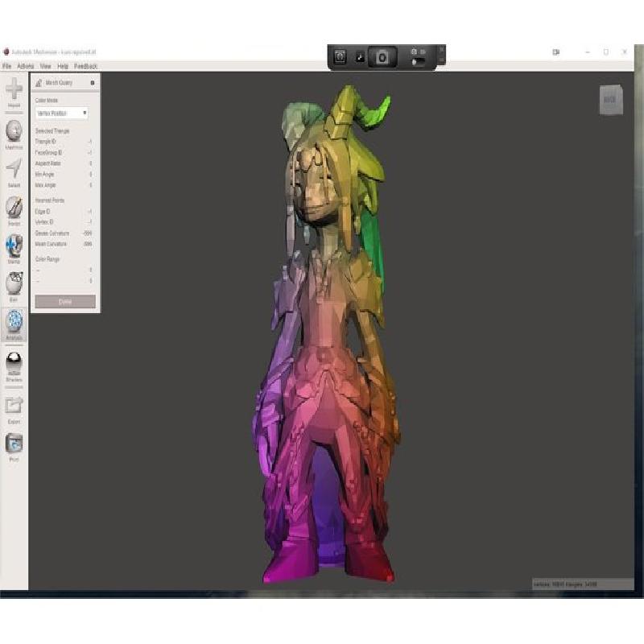This screenshot has height=644, width=644.
Task: Click the FaceGroup ID label
Action: click(48, 152)
